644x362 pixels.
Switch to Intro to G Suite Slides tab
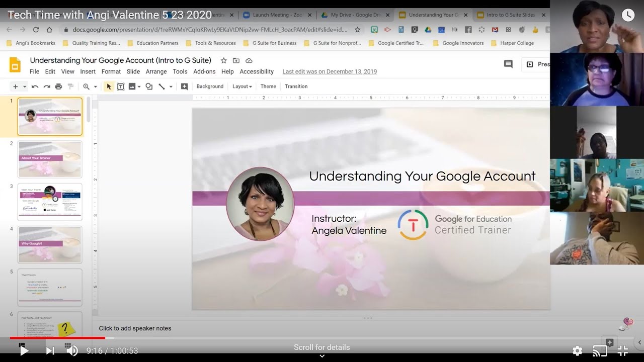coord(510,15)
